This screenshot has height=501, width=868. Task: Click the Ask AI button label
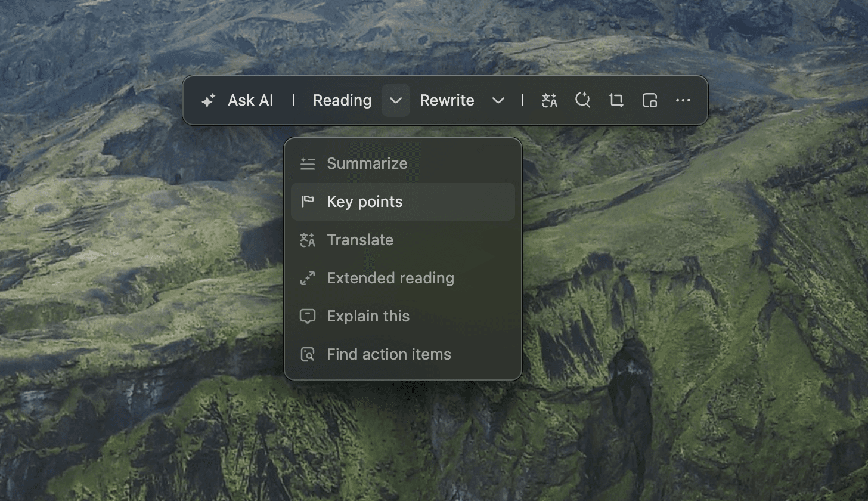click(x=250, y=101)
